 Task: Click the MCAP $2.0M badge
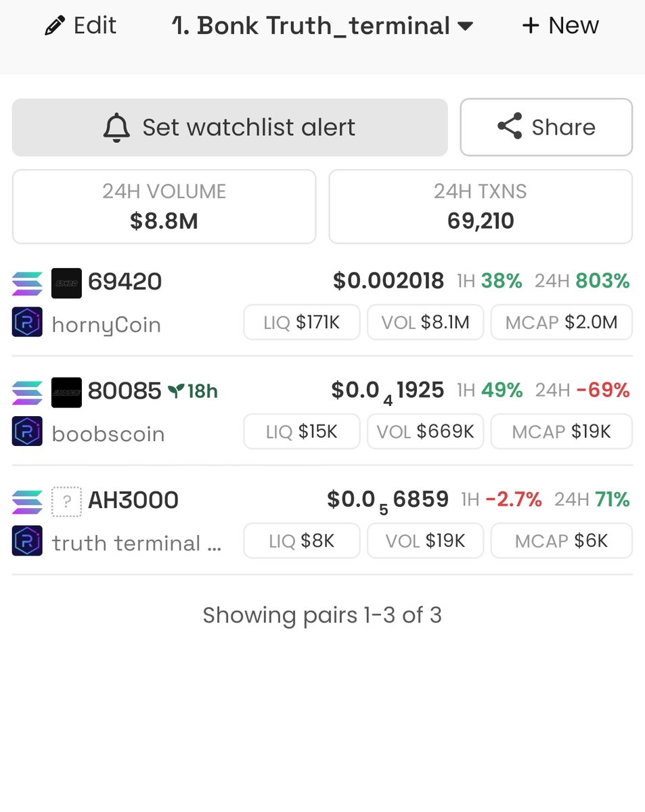coord(562,322)
